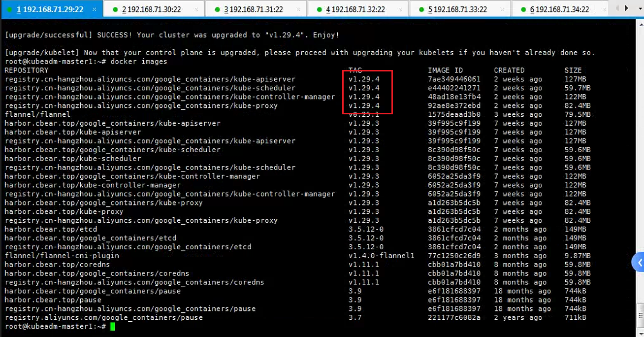Image resolution: width=644 pixels, height=337 pixels.
Task: Close the 192.168.71.32:22 session tab
Action: pyautogui.click(x=401, y=9)
